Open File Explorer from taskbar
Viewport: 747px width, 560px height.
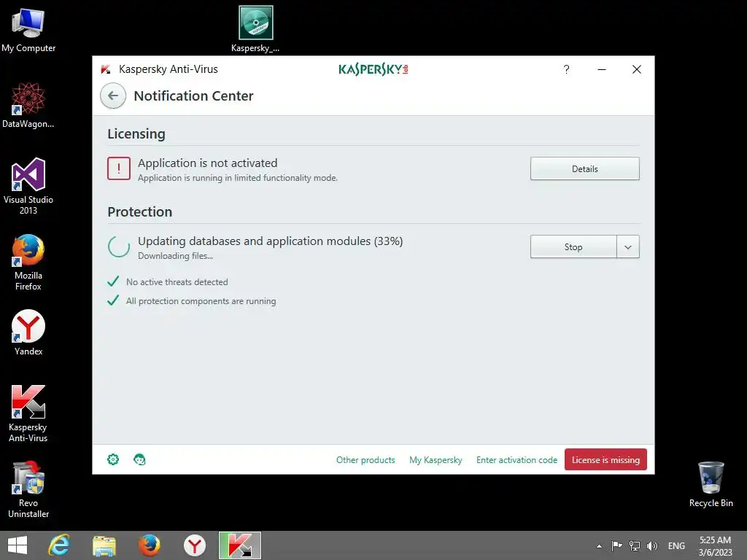click(x=104, y=545)
